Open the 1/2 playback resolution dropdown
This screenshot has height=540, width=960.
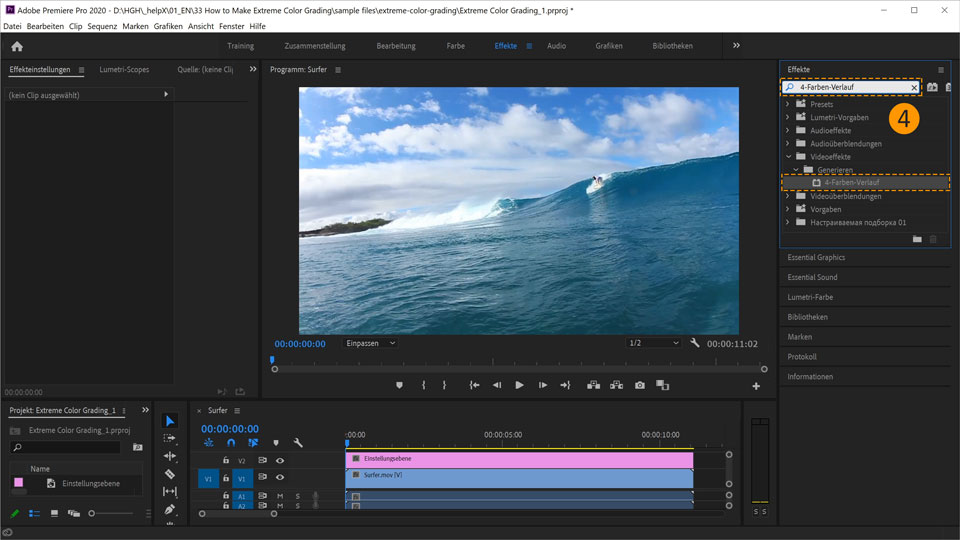point(653,343)
